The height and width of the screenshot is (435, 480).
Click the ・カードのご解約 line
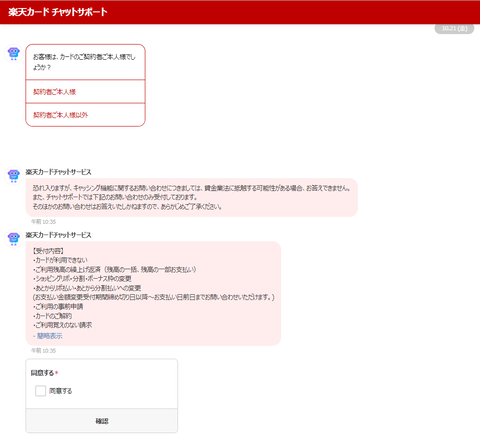[x=52, y=316]
